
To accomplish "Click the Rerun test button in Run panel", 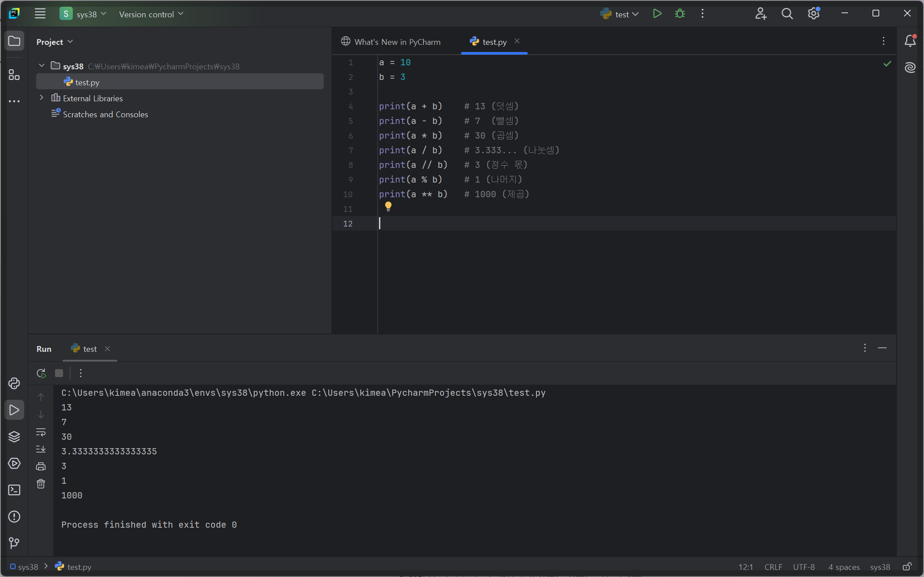I will 41,373.
